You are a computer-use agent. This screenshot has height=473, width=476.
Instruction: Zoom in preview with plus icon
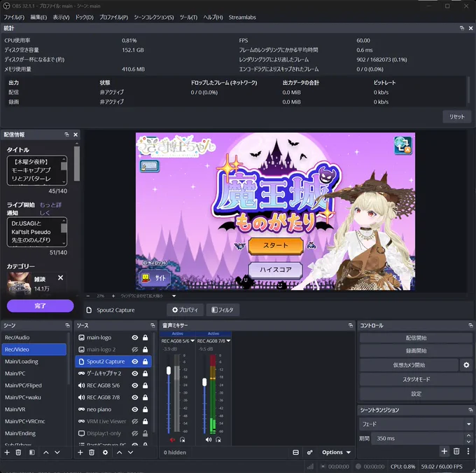tap(113, 296)
